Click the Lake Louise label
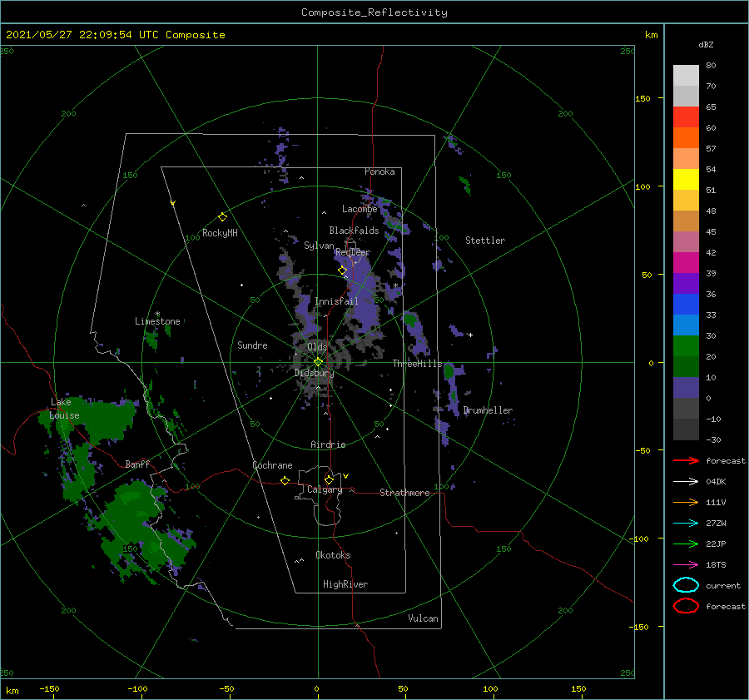The width and height of the screenshot is (749, 700). coord(64,409)
